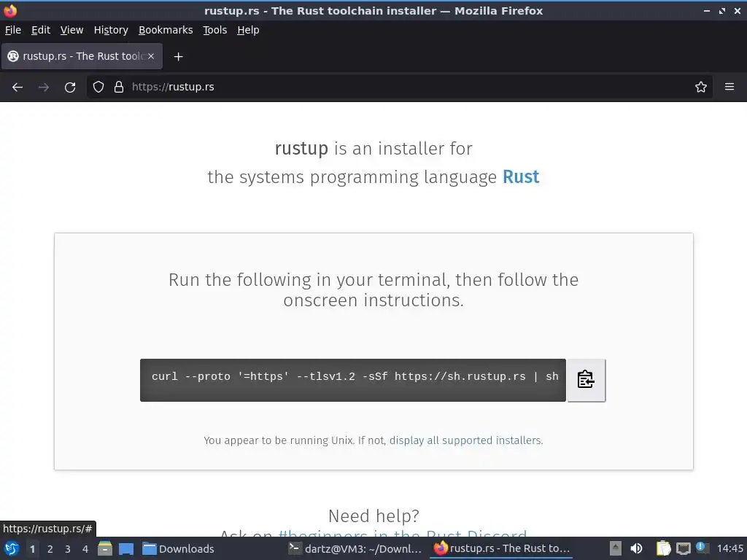The image size is (747, 560).
Task: Open network status tray icon
Action: [x=683, y=548]
